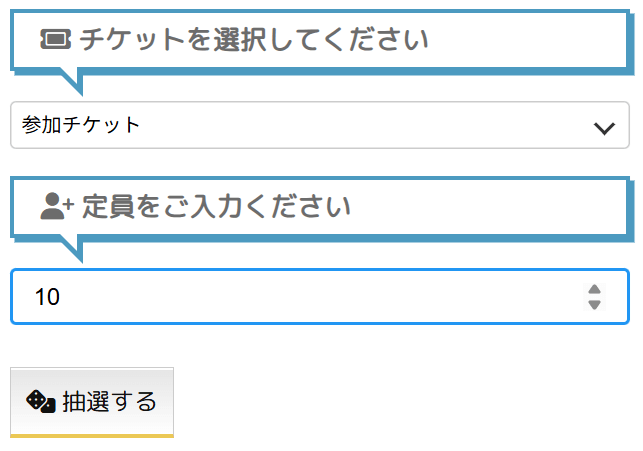Click the value 10 in the capacity field
The image size is (643, 451).
click(x=47, y=297)
